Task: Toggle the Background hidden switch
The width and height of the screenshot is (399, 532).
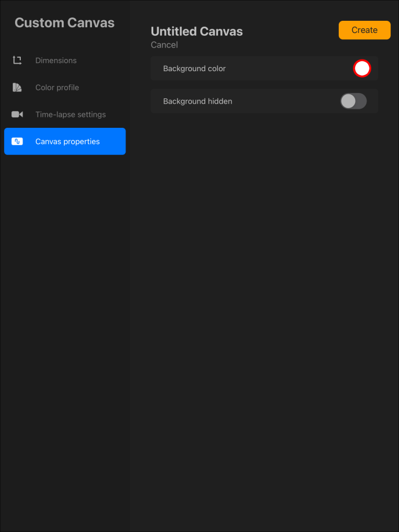Action: click(x=353, y=101)
